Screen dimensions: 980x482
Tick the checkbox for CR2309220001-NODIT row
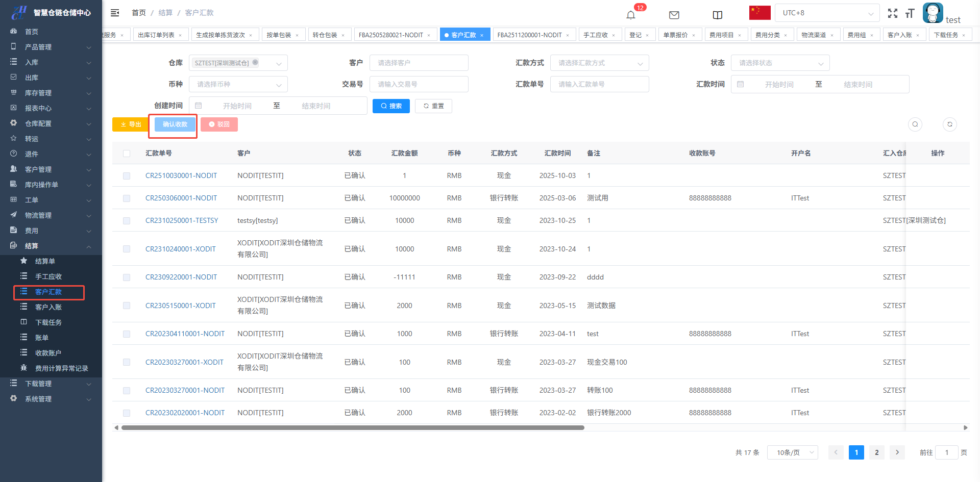coord(127,277)
